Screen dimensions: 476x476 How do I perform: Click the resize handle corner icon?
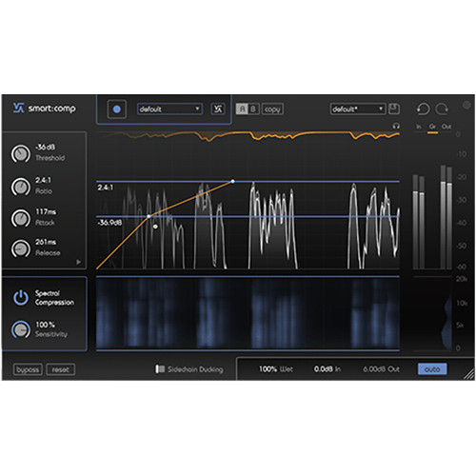pyautogui.click(x=469, y=374)
